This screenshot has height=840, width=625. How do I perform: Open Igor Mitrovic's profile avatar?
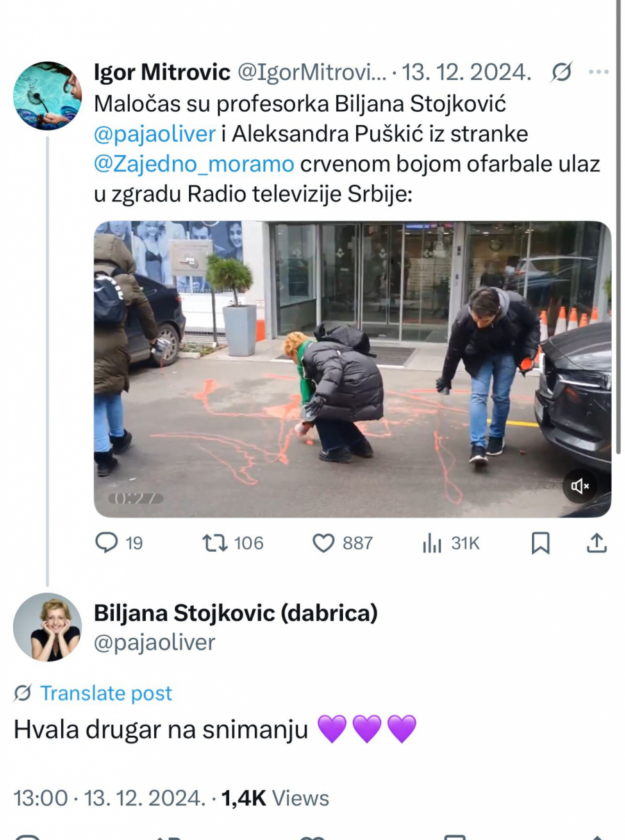(47, 95)
